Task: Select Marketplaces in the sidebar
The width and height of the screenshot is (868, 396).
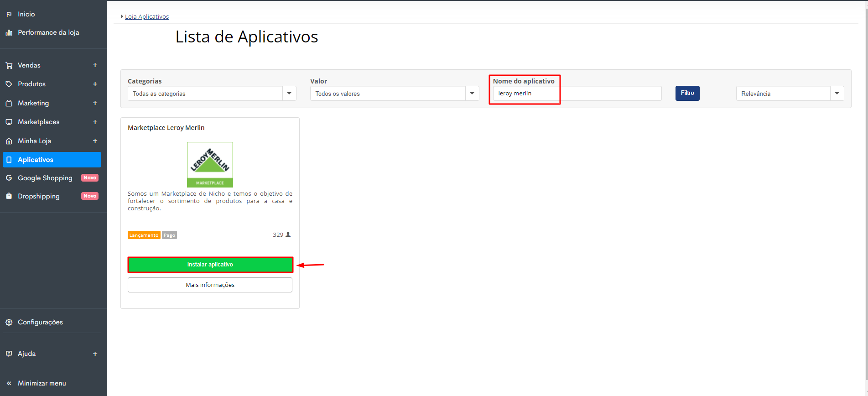Action: tap(39, 122)
